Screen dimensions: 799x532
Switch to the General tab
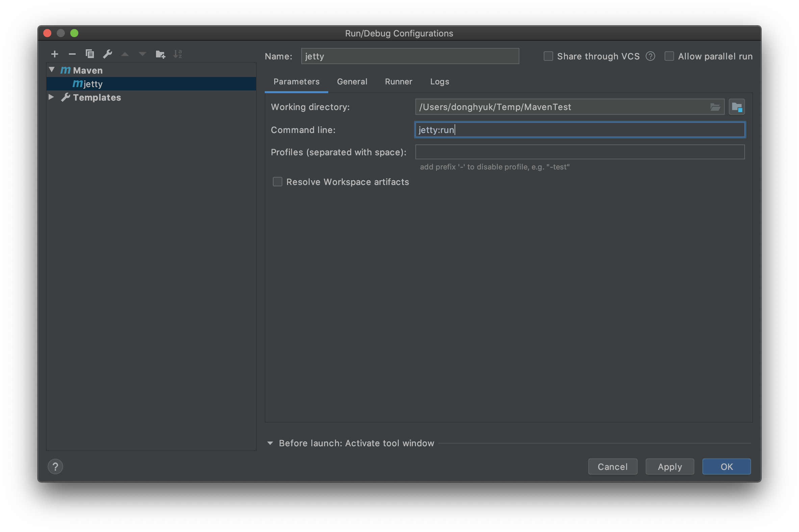point(352,81)
